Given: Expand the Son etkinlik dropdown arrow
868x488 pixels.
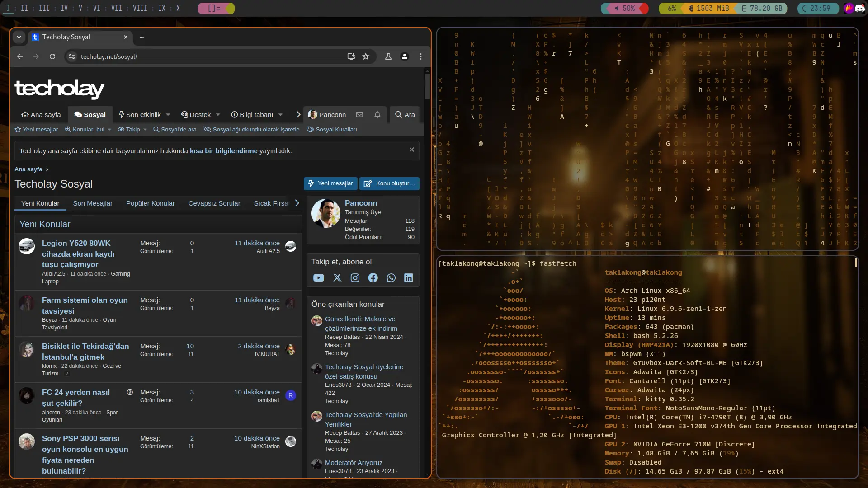Looking at the screenshot, I should pyautogui.click(x=168, y=115).
